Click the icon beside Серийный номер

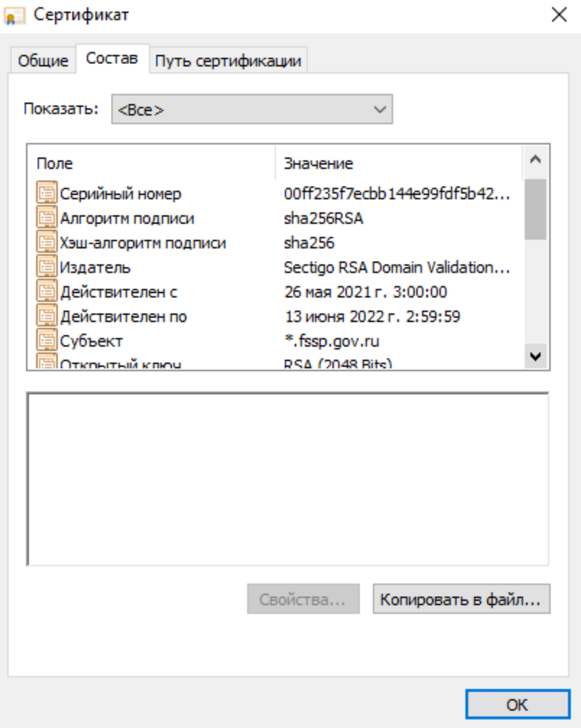point(47,193)
